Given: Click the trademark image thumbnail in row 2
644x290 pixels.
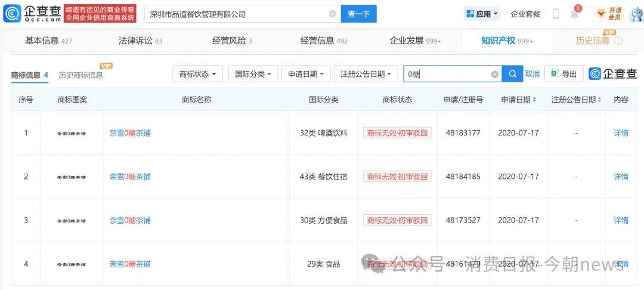Looking at the screenshot, I should tap(72, 177).
